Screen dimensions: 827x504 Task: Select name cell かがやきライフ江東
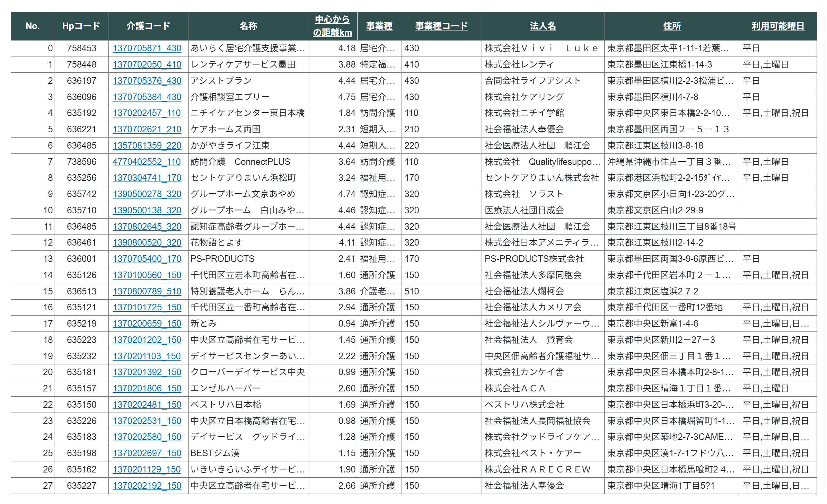[248, 145]
